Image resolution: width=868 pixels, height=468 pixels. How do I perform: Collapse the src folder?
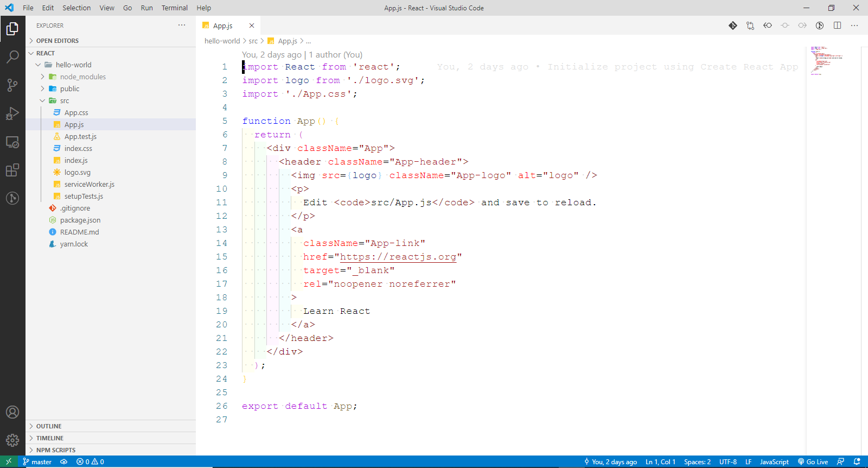(111, 100)
